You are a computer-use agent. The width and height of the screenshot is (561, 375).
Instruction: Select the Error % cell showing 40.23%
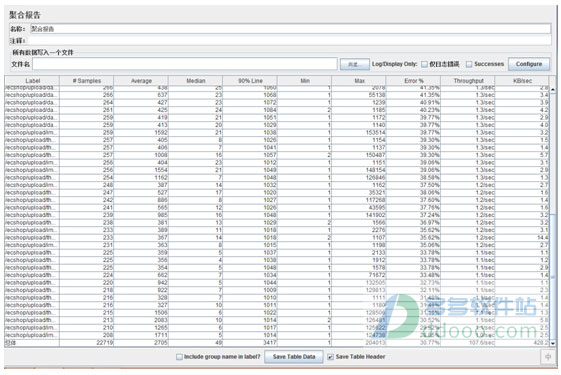pos(413,110)
